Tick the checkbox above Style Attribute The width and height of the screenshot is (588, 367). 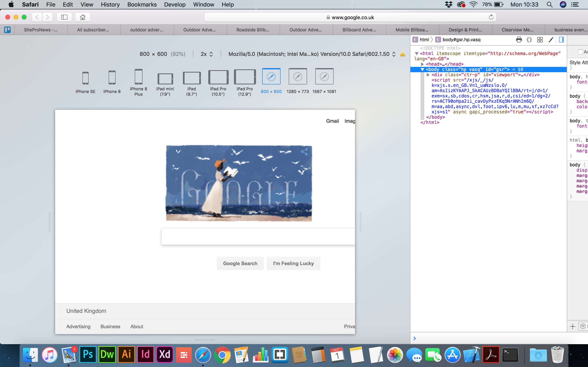[x=580, y=52]
